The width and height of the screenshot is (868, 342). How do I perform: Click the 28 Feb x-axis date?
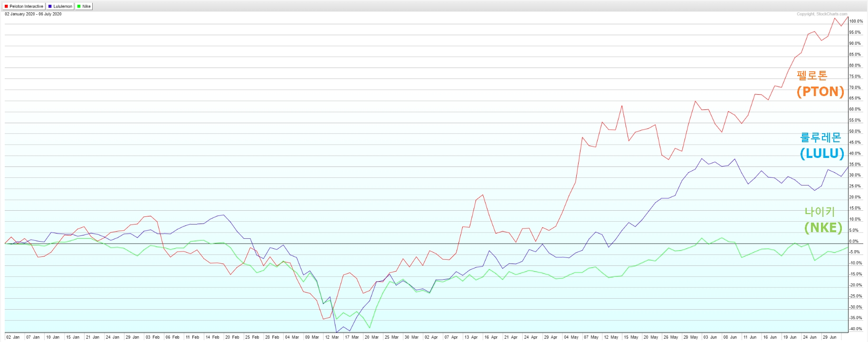tap(272, 337)
